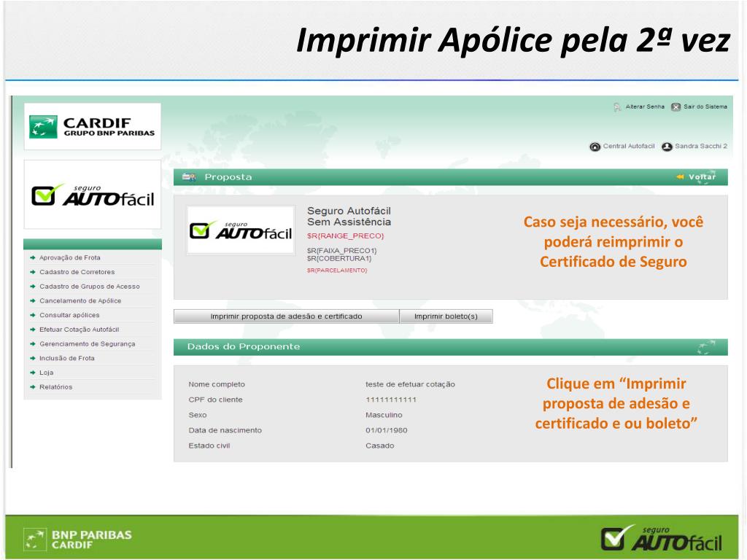Open Aprovação de Frota menu item

(x=70, y=257)
